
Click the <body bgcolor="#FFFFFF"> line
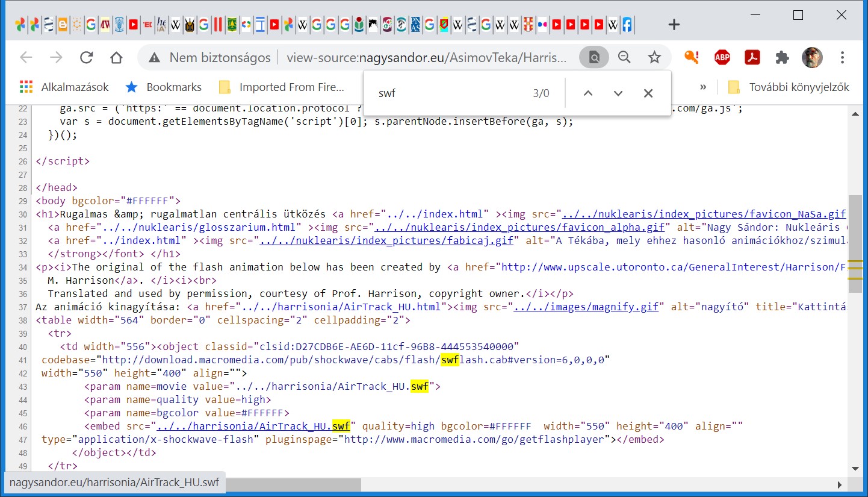coord(108,201)
